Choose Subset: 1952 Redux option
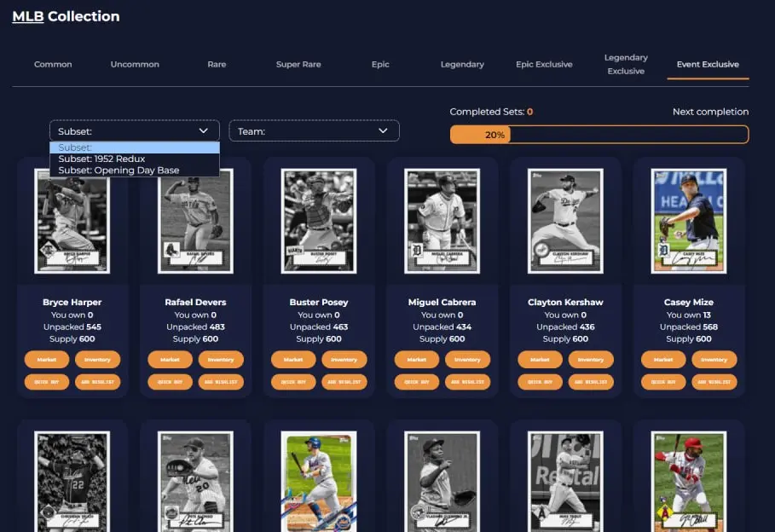This screenshot has height=532, width=775. (135, 159)
